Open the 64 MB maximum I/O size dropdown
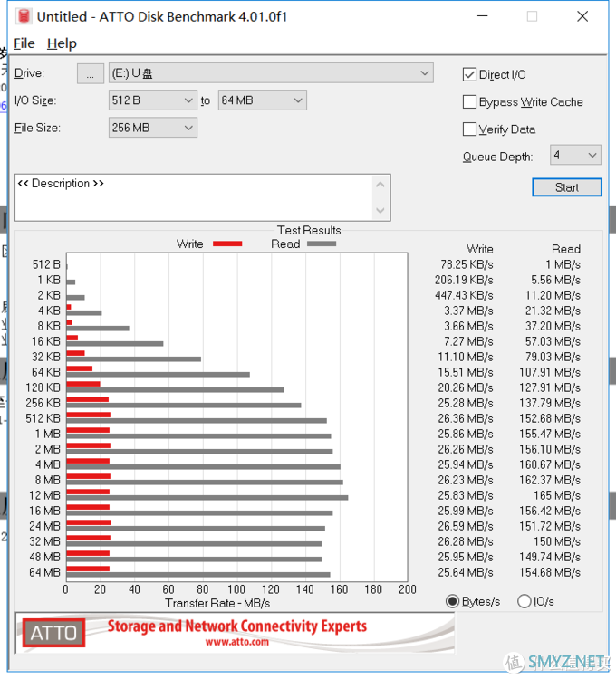616x679 pixels. point(263,100)
